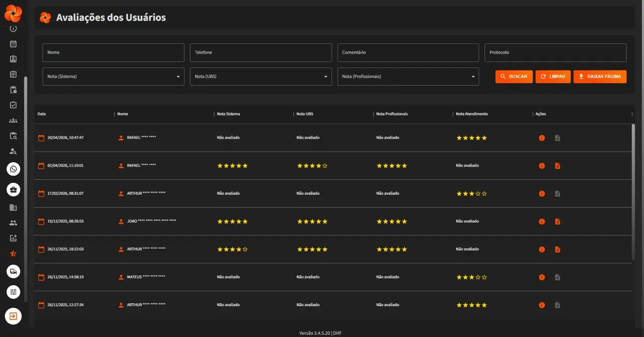644x337 pixels.
Task: Open document icon for 26/11/2025, 18:22:03 row
Action: [557, 249]
